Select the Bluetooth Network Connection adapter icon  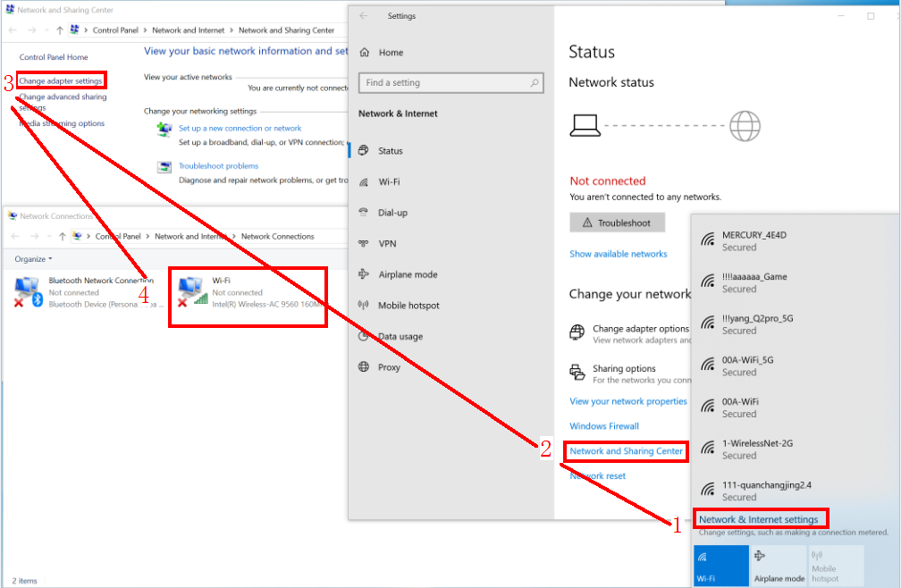pyautogui.click(x=28, y=291)
